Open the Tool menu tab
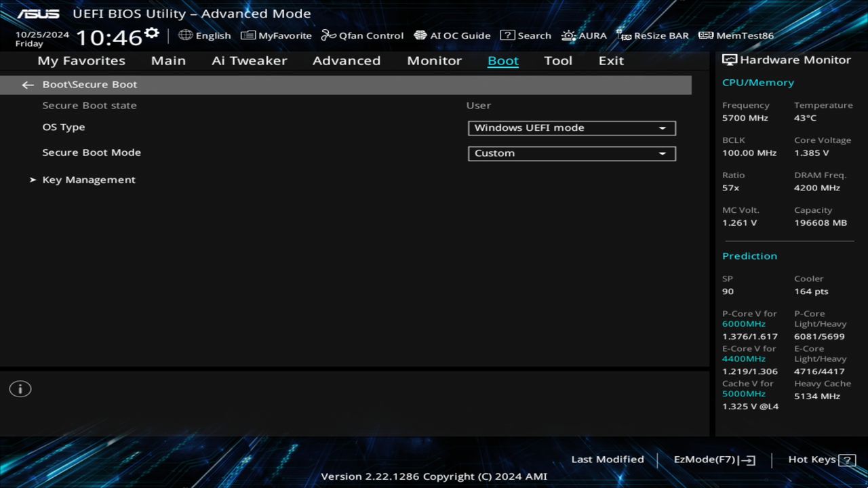The height and width of the screenshot is (488, 868). (558, 60)
